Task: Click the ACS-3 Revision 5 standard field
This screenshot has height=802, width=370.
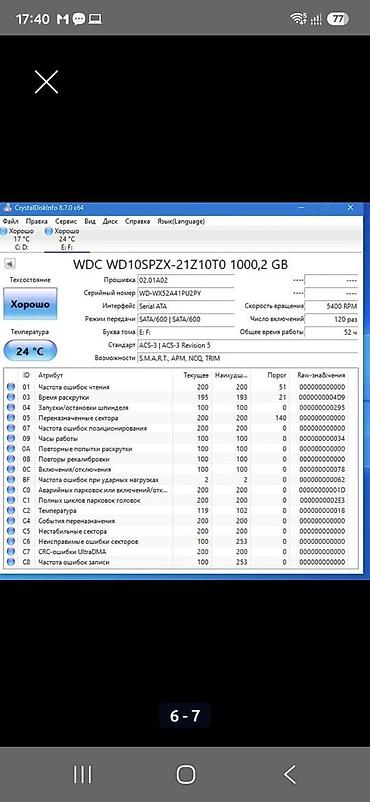Action: pos(248,345)
